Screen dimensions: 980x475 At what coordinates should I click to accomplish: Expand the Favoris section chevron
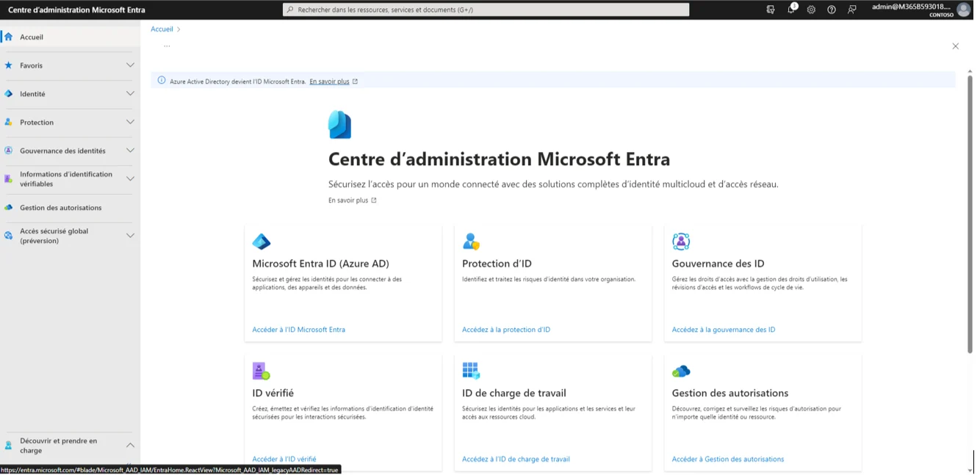pos(130,65)
